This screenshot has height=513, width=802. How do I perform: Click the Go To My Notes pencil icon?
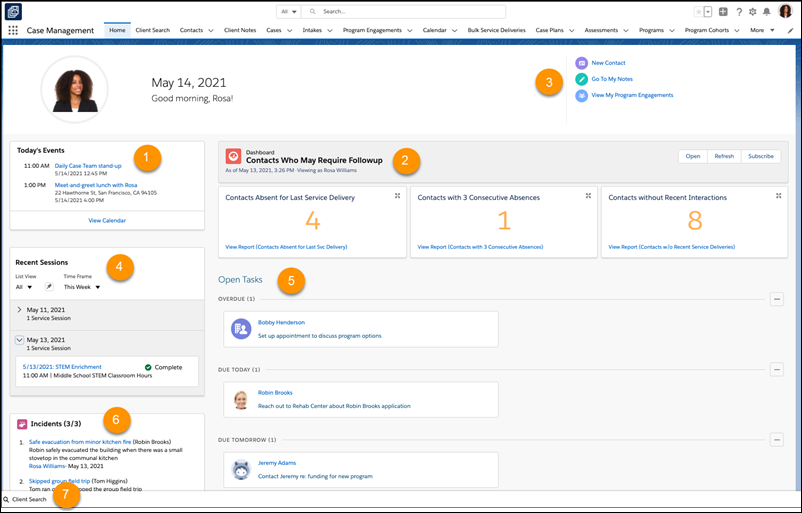click(x=582, y=79)
